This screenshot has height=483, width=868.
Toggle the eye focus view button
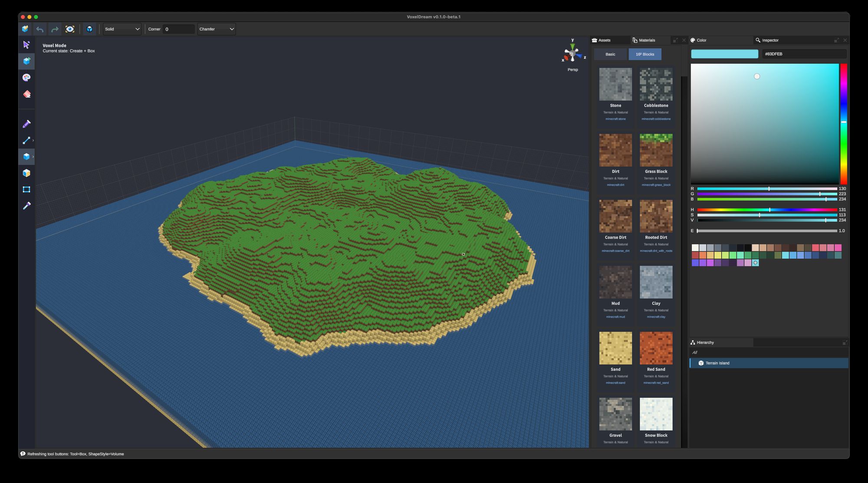coord(70,29)
